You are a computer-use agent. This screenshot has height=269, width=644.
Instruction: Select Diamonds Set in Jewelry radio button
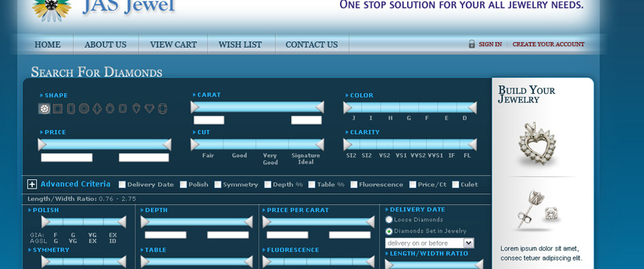(x=389, y=231)
